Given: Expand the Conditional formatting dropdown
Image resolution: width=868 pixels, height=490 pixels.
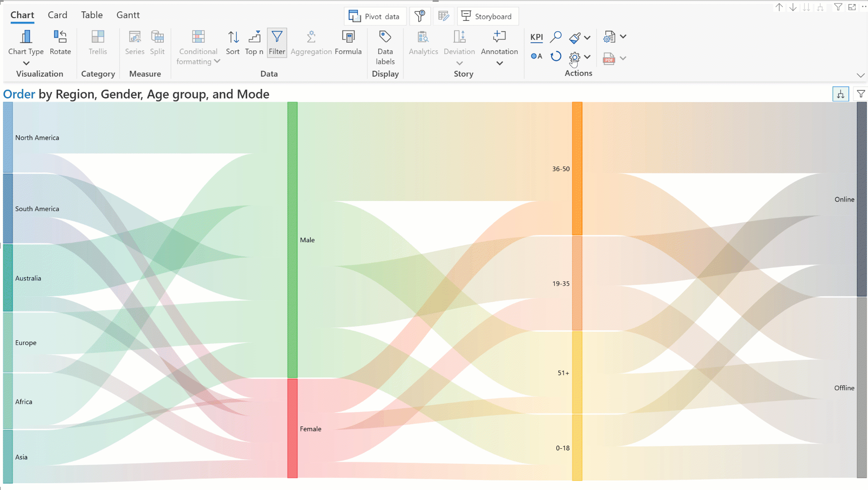Looking at the screenshot, I should pyautogui.click(x=217, y=61).
